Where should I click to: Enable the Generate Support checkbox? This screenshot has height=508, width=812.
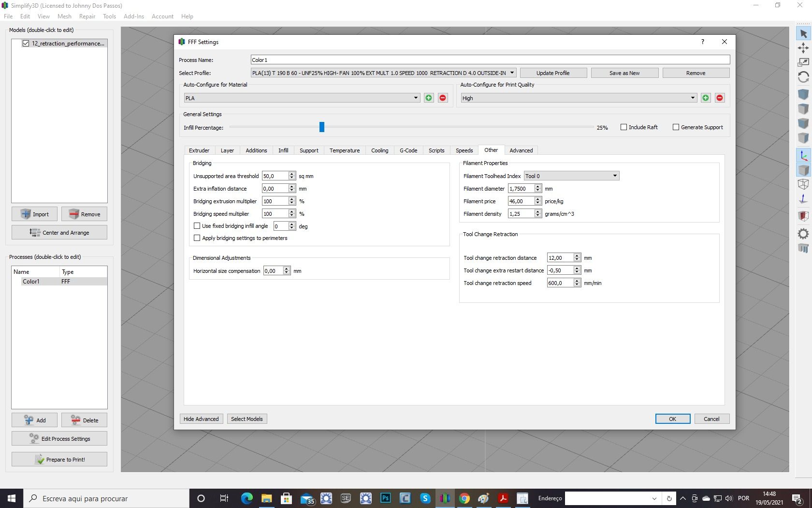(x=676, y=127)
